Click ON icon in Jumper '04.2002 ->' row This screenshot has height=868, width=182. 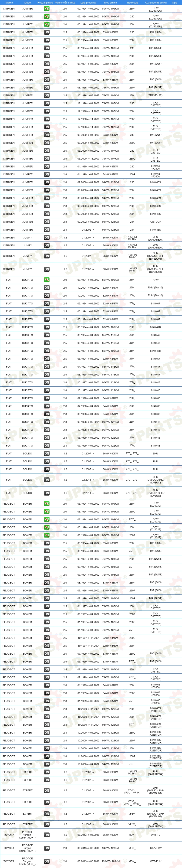(47, 229)
